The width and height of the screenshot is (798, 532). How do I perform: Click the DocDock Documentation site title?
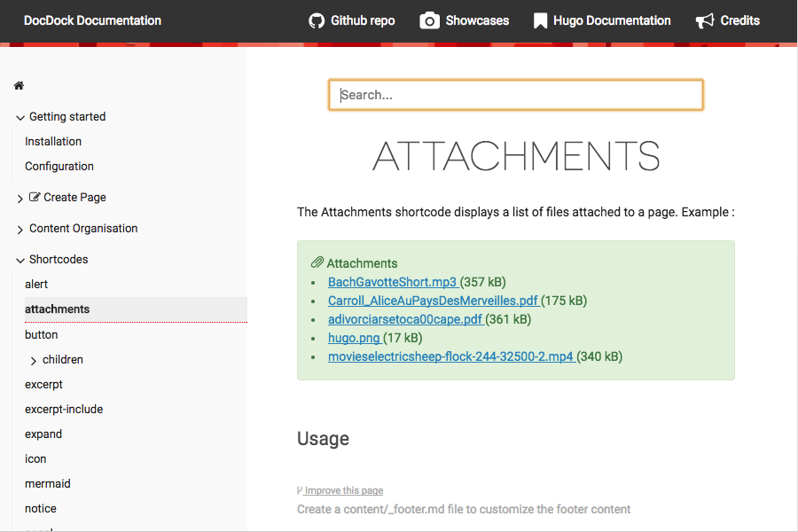click(x=92, y=20)
